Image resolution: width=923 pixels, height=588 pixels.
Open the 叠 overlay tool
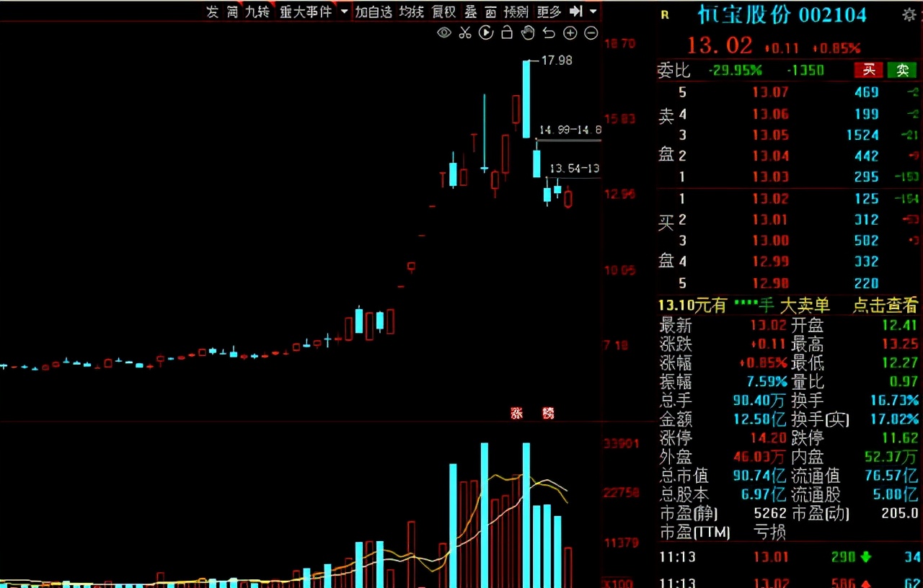pyautogui.click(x=471, y=12)
